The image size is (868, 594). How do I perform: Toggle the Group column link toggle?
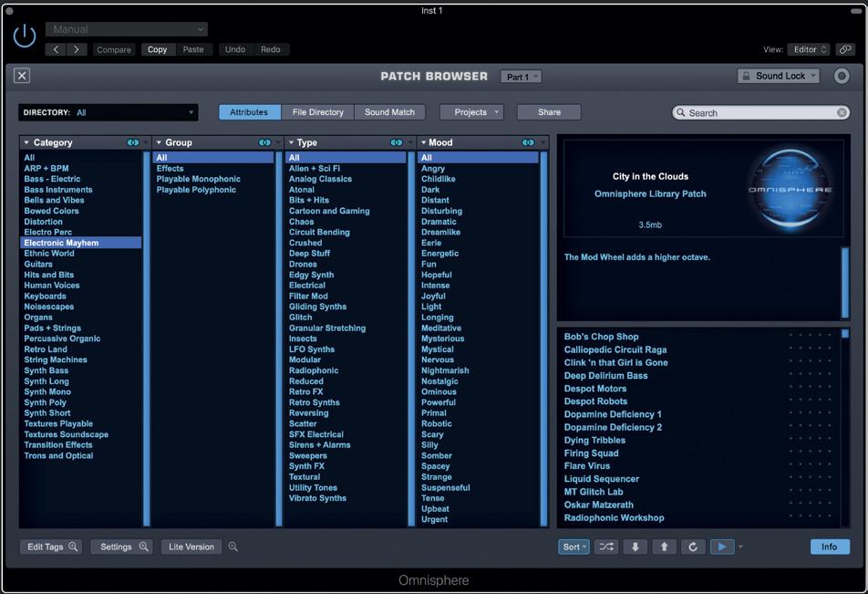265,142
